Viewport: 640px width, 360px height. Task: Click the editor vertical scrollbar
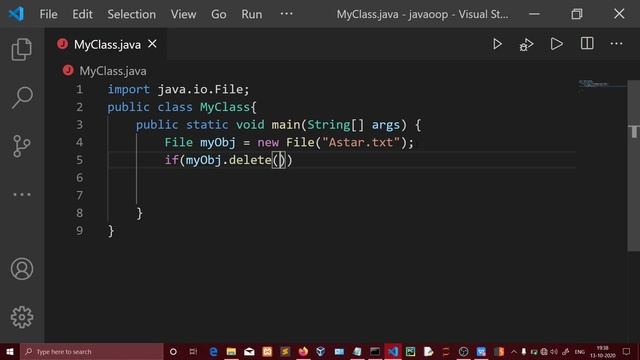click(x=633, y=165)
